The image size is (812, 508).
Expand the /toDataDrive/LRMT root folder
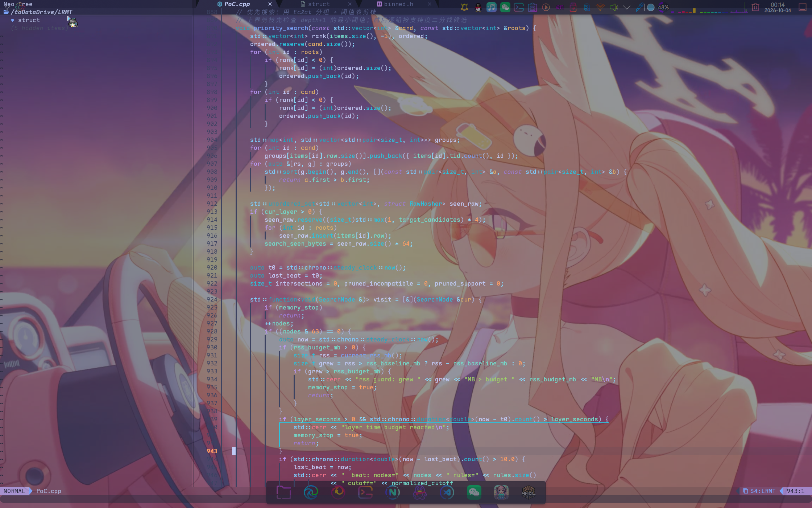point(41,12)
